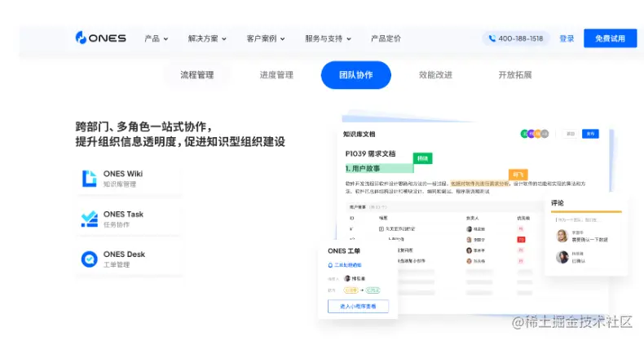Viewport: 644px width, 341px height.
Task: Click the phone icon beside 400-188-1518
Action: click(492, 38)
